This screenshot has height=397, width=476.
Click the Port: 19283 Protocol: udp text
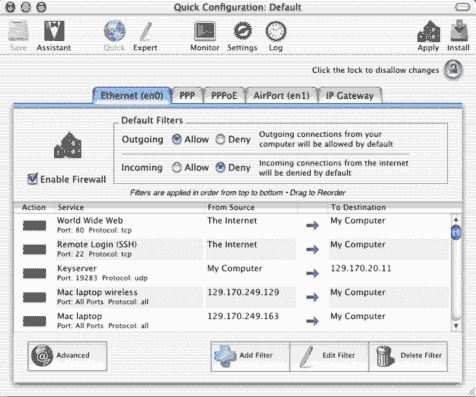point(102,278)
